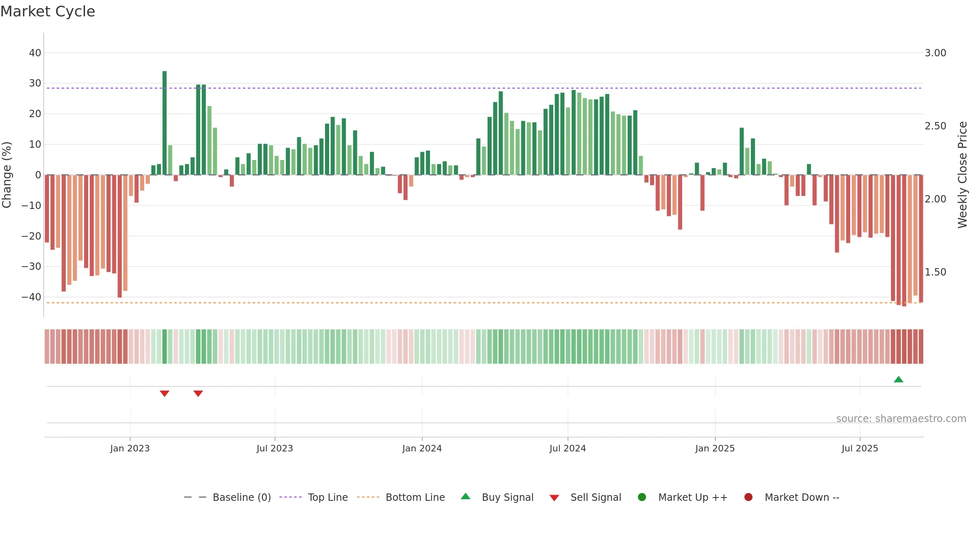Click the Market Cycle chart title

tap(48, 11)
